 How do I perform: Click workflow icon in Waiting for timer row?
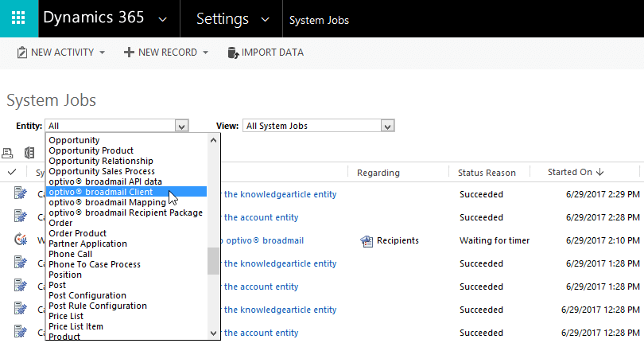pos(20,239)
